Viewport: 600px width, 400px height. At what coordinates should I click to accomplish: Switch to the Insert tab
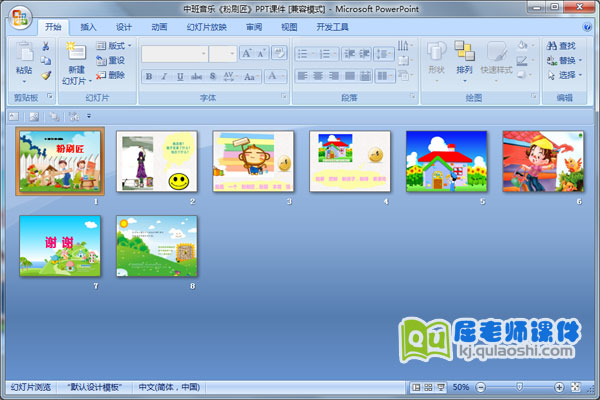pos(88,27)
